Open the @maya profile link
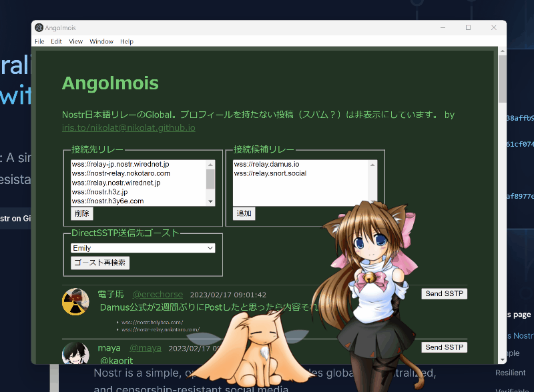 [x=146, y=348]
